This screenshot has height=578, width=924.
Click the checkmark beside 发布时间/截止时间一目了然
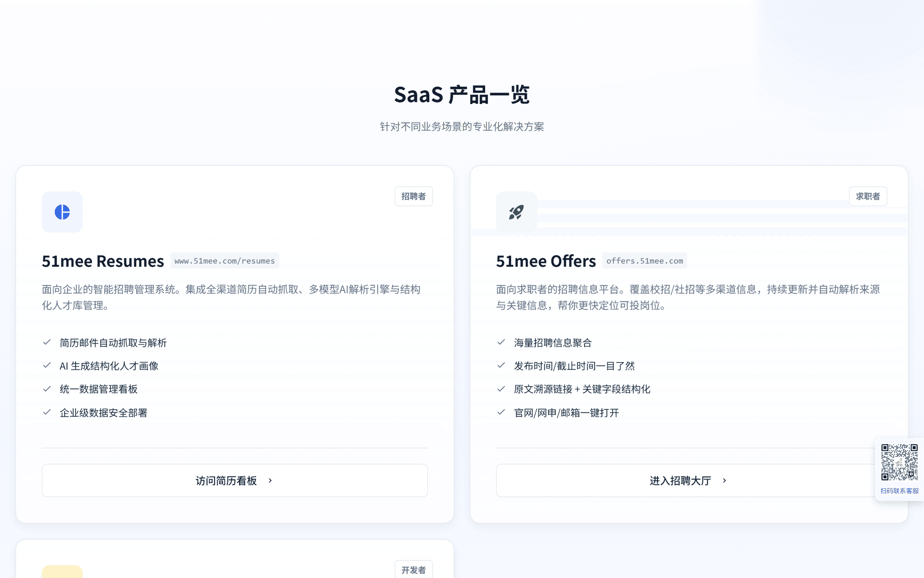pyautogui.click(x=501, y=366)
